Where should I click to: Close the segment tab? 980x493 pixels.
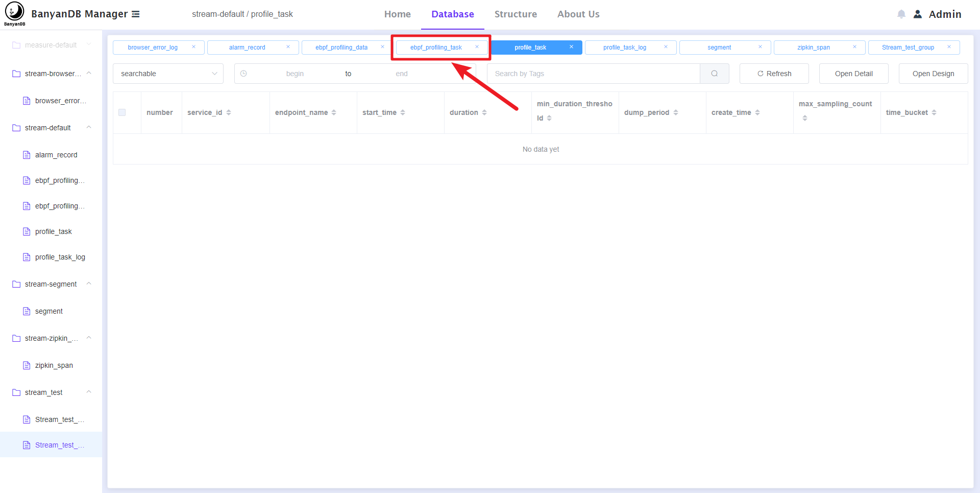pyautogui.click(x=760, y=47)
